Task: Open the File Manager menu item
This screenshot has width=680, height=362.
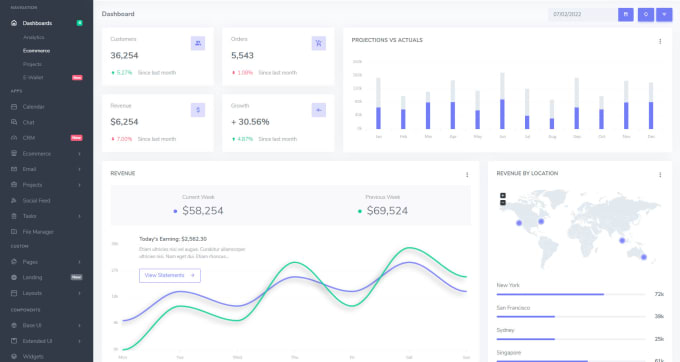Action: (38, 232)
